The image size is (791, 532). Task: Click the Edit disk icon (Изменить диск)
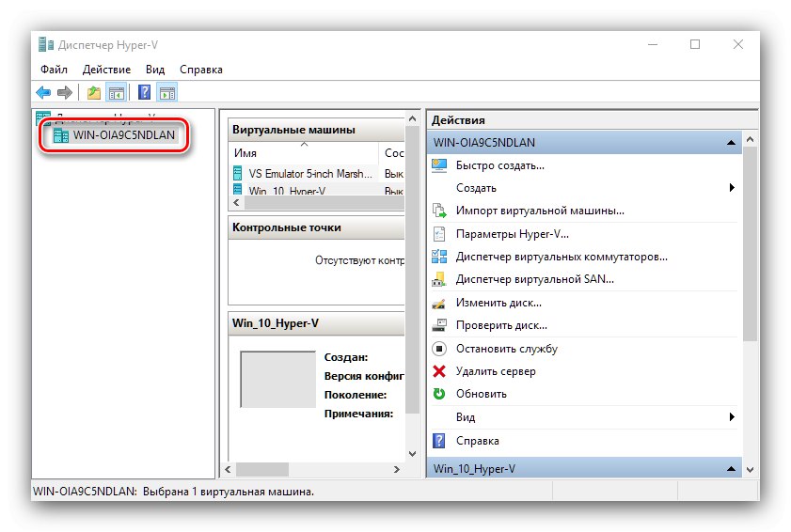coord(439,303)
